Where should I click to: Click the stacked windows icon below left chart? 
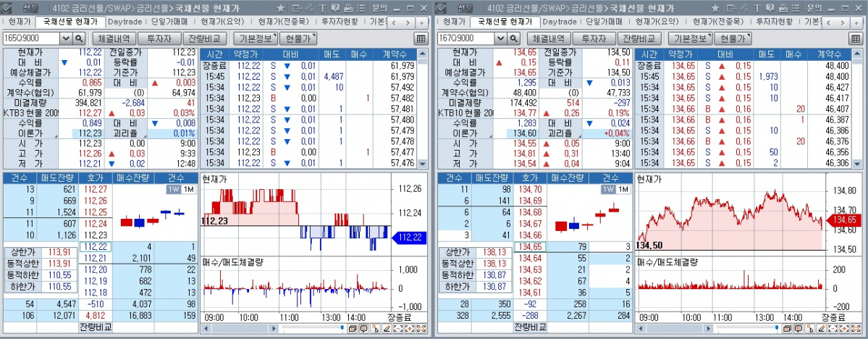coord(352,328)
